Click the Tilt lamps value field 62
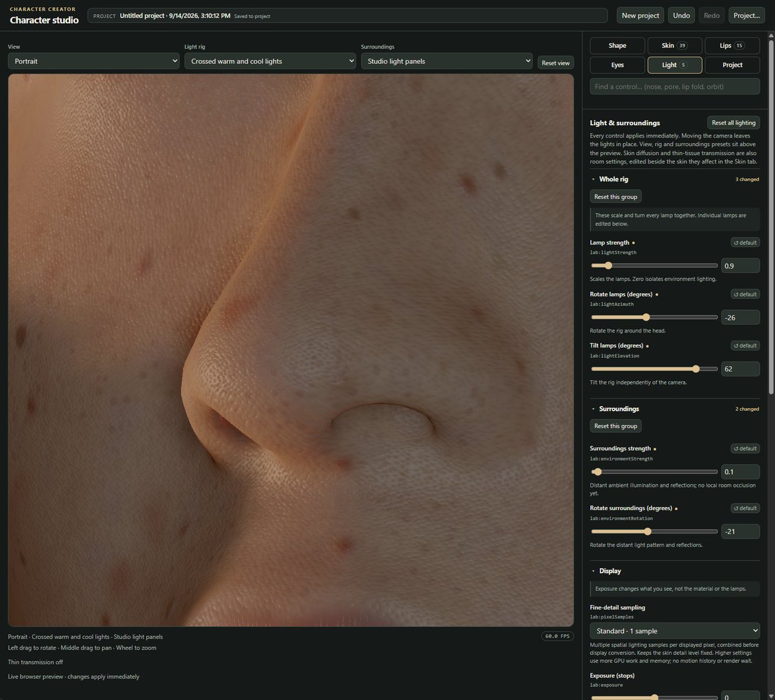Viewport: 775px width, 700px height. pos(740,369)
